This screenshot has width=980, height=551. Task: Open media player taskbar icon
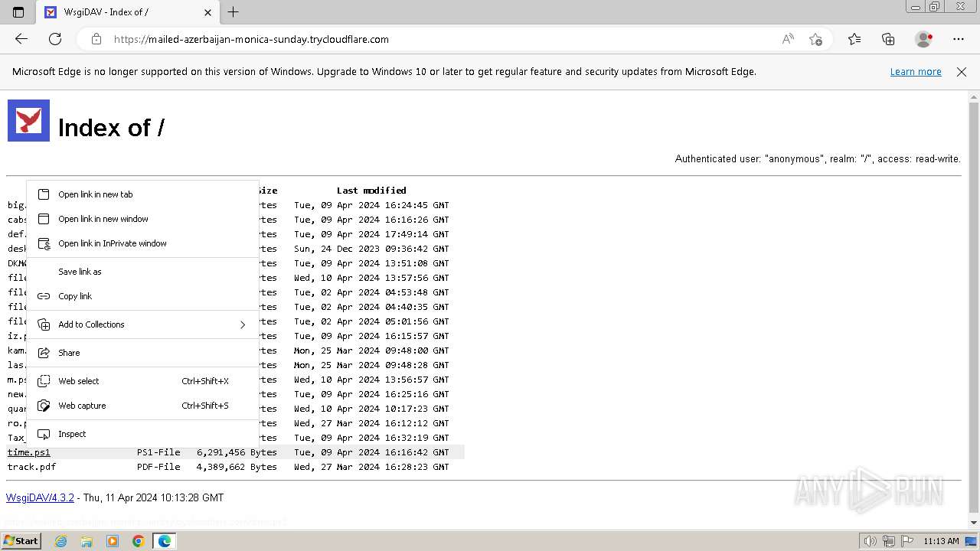pyautogui.click(x=113, y=541)
